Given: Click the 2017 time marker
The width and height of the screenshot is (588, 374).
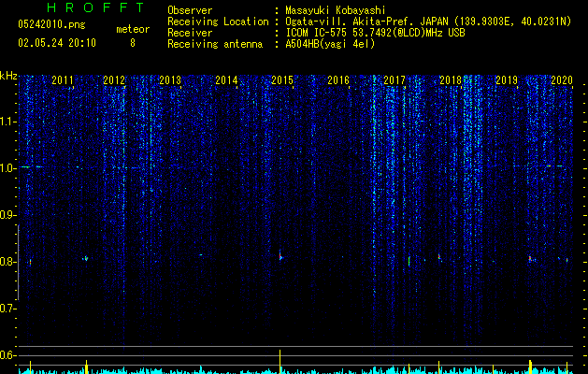Looking at the screenshot, I should click(x=394, y=80).
